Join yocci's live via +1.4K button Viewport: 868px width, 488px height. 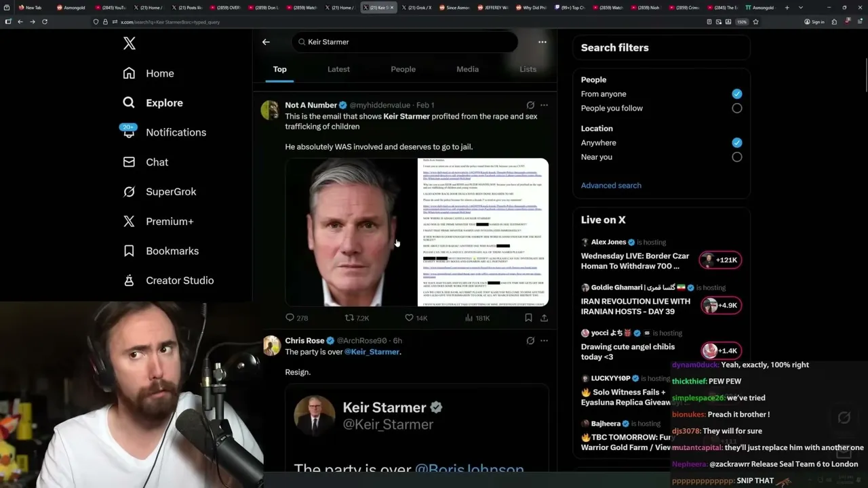721,351
